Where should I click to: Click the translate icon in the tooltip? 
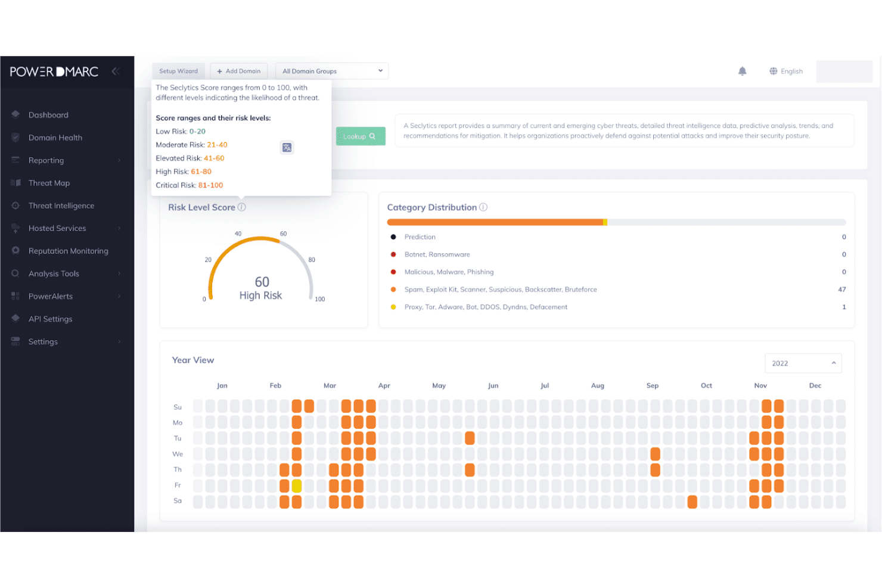click(287, 147)
